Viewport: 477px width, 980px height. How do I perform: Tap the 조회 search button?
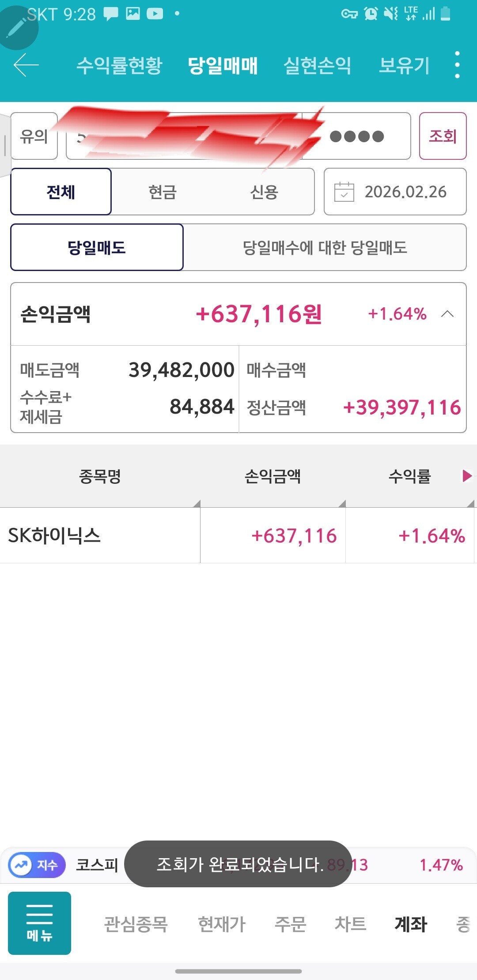pos(443,136)
